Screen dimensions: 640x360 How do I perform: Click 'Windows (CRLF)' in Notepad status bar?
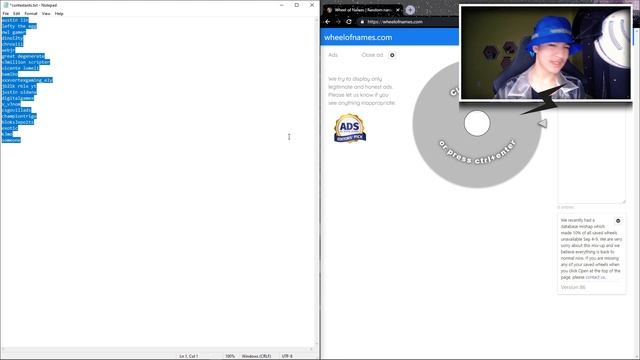point(256,356)
